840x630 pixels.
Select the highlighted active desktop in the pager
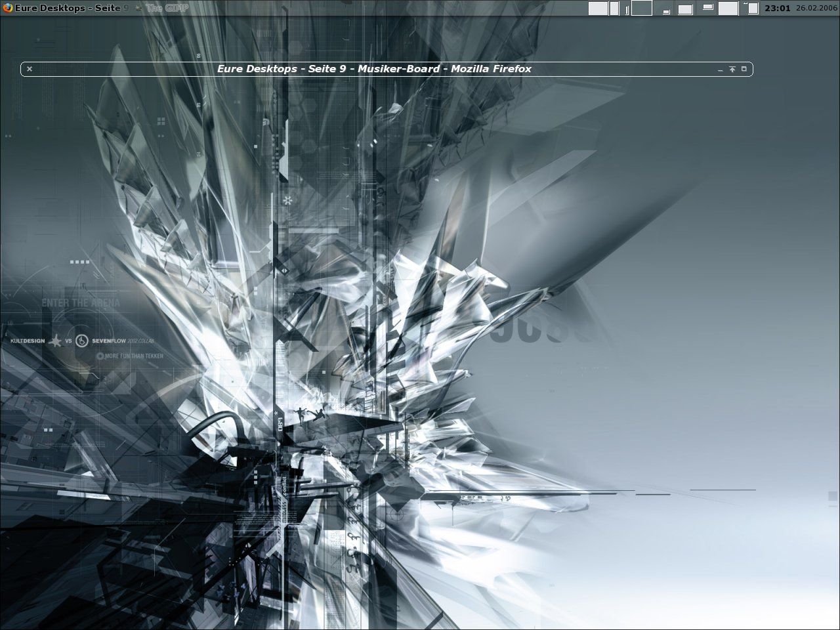point(642,8)
